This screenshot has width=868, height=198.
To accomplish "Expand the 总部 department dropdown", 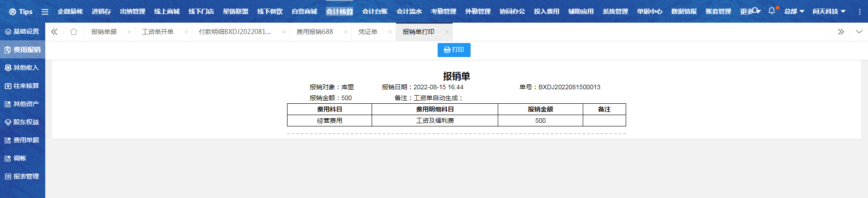I will coord(794,11).
